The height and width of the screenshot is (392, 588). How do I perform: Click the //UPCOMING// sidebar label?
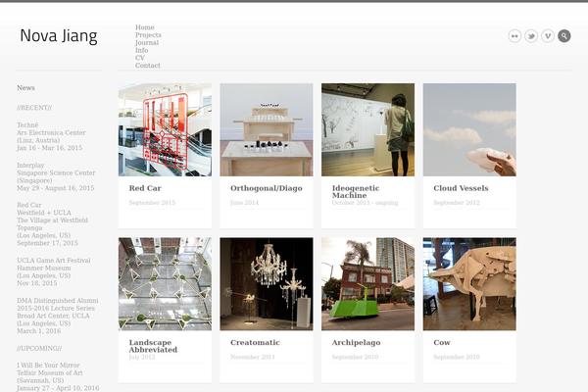(39, 349)
